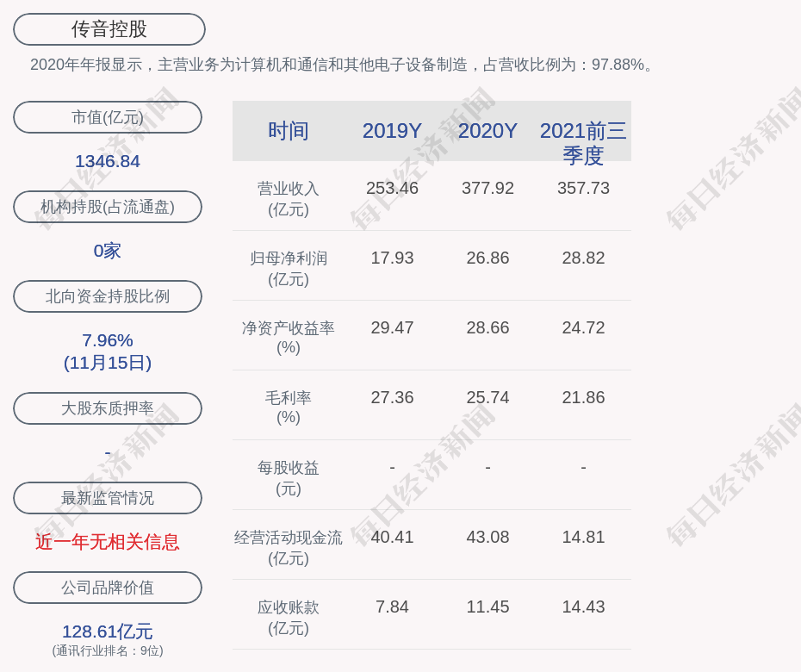Viewport: 801px width, 672px height.
Task: Click the 应收账款(亿元) row label
Action: click(x=289, y=618)
